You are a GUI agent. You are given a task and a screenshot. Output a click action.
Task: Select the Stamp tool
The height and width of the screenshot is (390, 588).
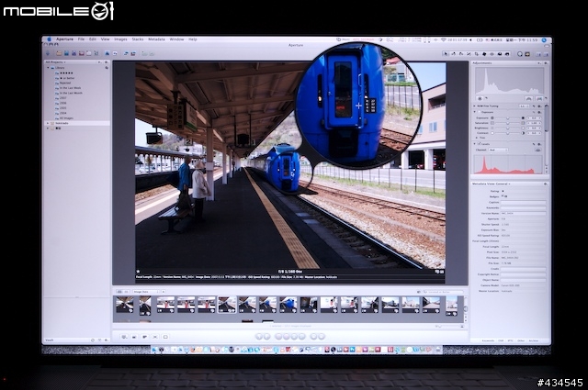tap(507, 54)
